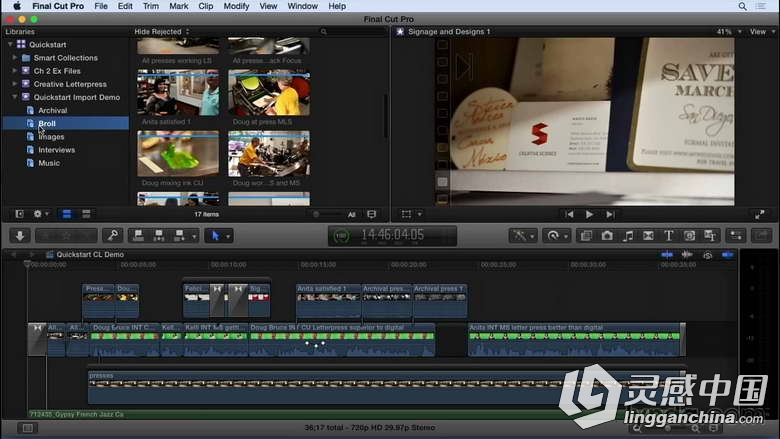The image size is (780, 439).
Task: Select the Interviews keyword collection
Action: (56, 150)
